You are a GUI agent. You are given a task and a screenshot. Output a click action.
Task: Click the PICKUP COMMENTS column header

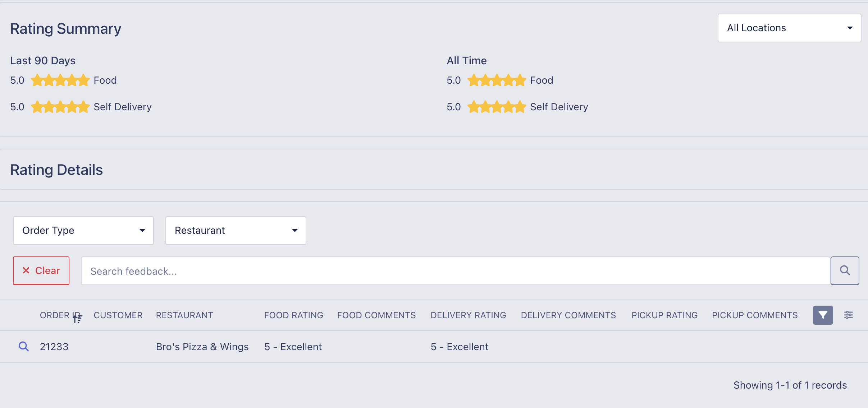755,315
